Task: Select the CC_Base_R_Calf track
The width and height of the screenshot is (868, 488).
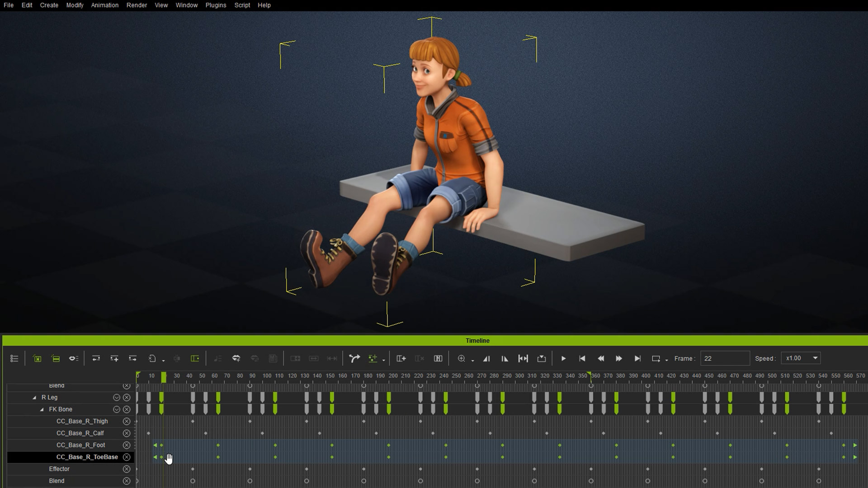Action: point(80,433)
